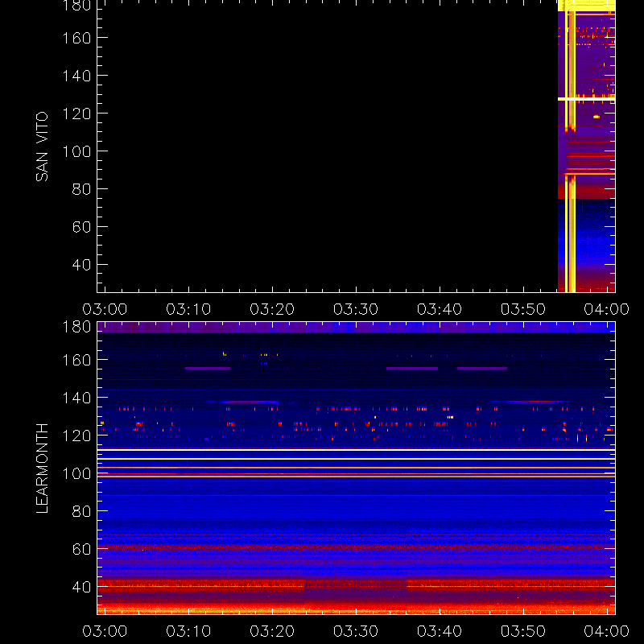Click 03:30 time label under San Vito plot

click(x=356, y=309)
